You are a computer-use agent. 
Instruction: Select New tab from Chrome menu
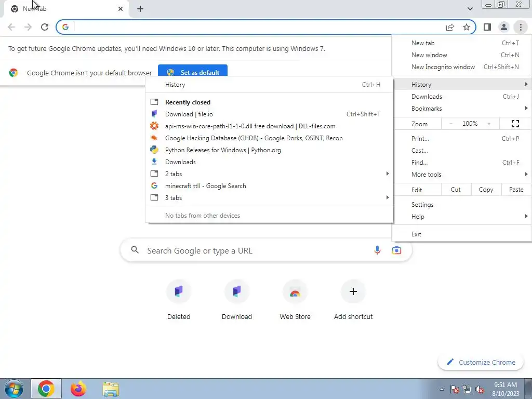click(461, 43)
